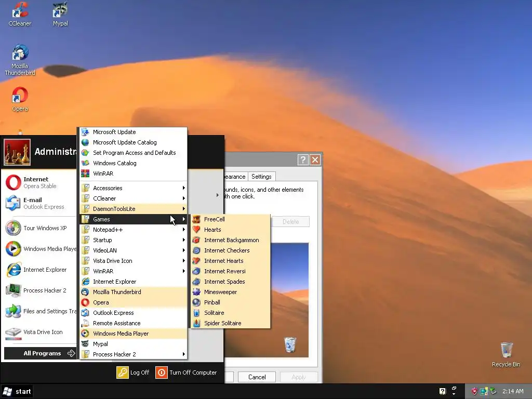Launch Solitaire from Games submenu
The image size is (532, 399).
coord(231,313)
